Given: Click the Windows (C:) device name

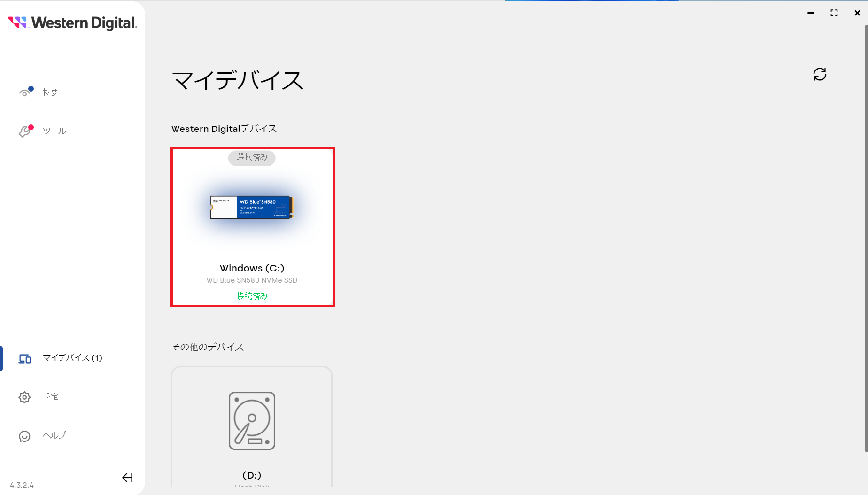Looking at the screenshot, I should point(252,268).
